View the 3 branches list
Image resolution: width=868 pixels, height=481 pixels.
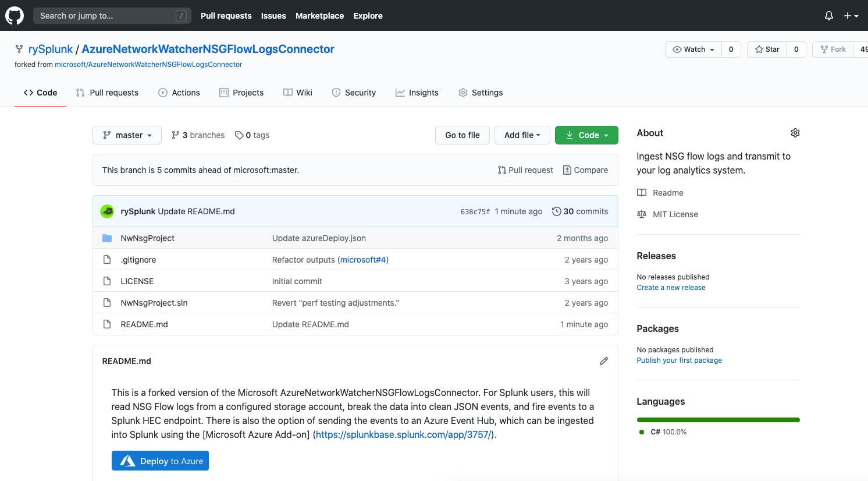click(198, 135)
